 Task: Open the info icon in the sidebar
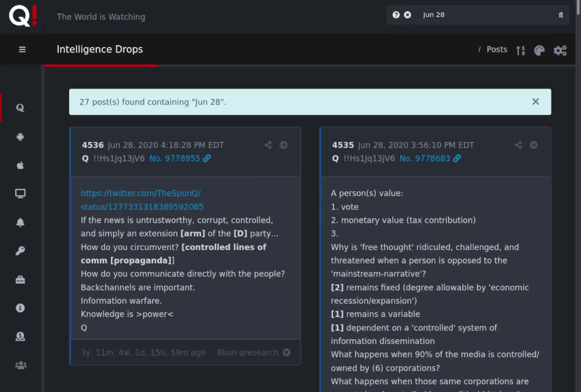click(20, 308)
